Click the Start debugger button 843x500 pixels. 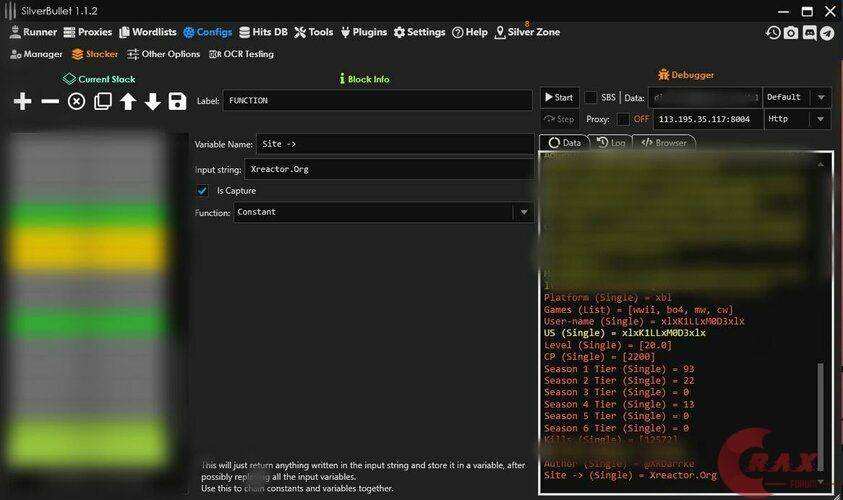point(559,97)
